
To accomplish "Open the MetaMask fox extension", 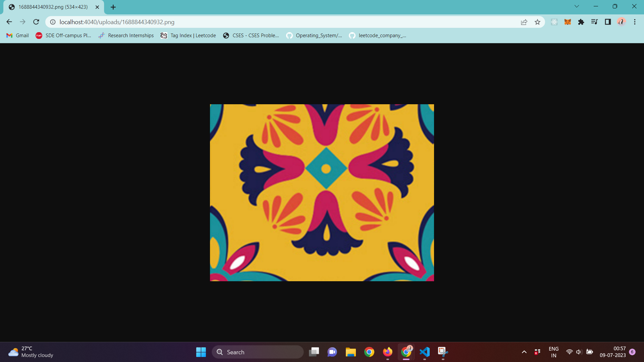I will tap(568, 22).
